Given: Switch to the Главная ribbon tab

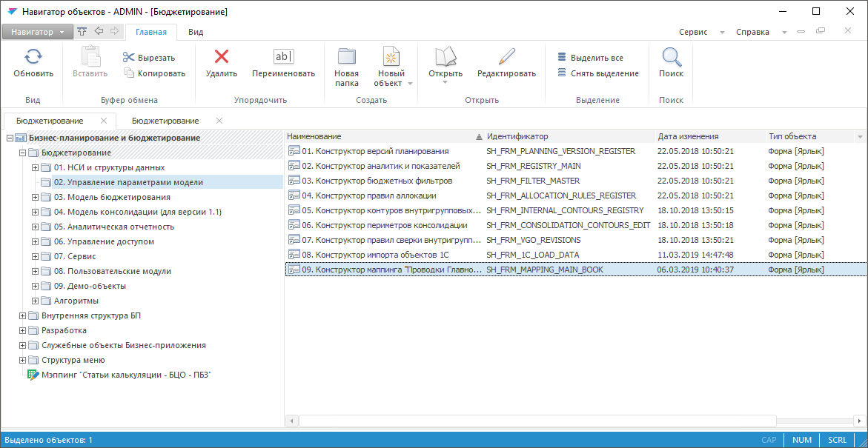Looking at the screenshot, I should coord(151,32).
